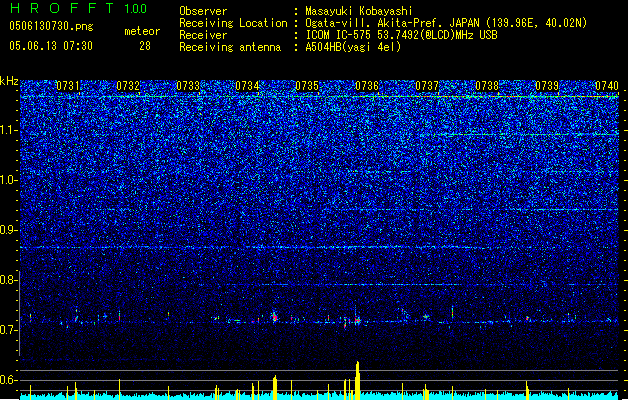This screenshot has width=629, height=400.
Task: Click the 0737 time marker
Action: pos(427,86)
